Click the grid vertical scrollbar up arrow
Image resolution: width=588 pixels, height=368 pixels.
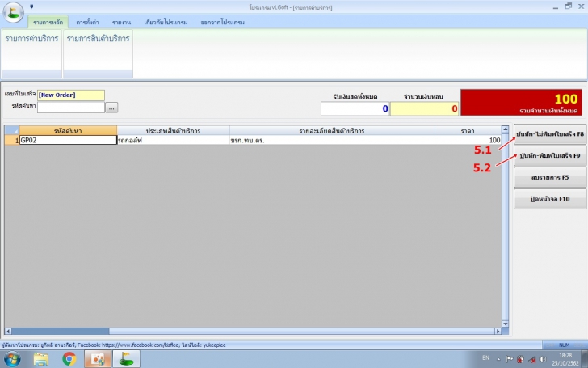pos(505,129)
